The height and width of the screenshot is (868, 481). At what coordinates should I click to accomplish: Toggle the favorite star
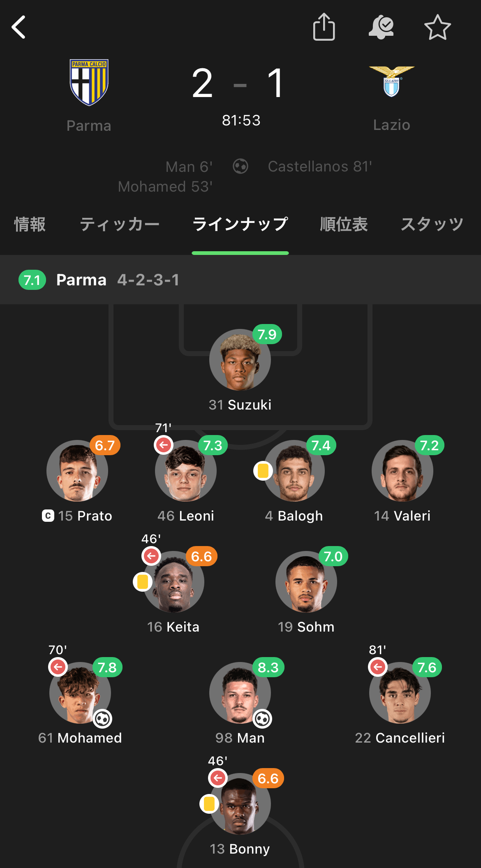(437, 27)
